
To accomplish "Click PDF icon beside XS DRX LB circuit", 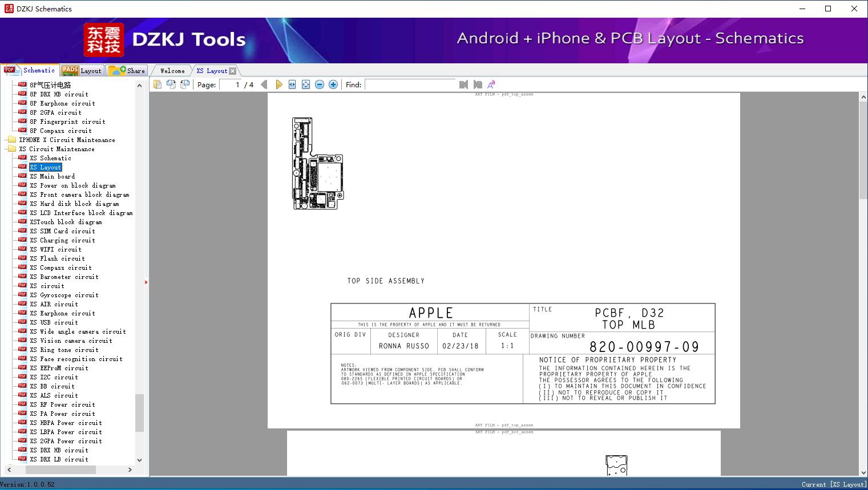I will [22, 459].
